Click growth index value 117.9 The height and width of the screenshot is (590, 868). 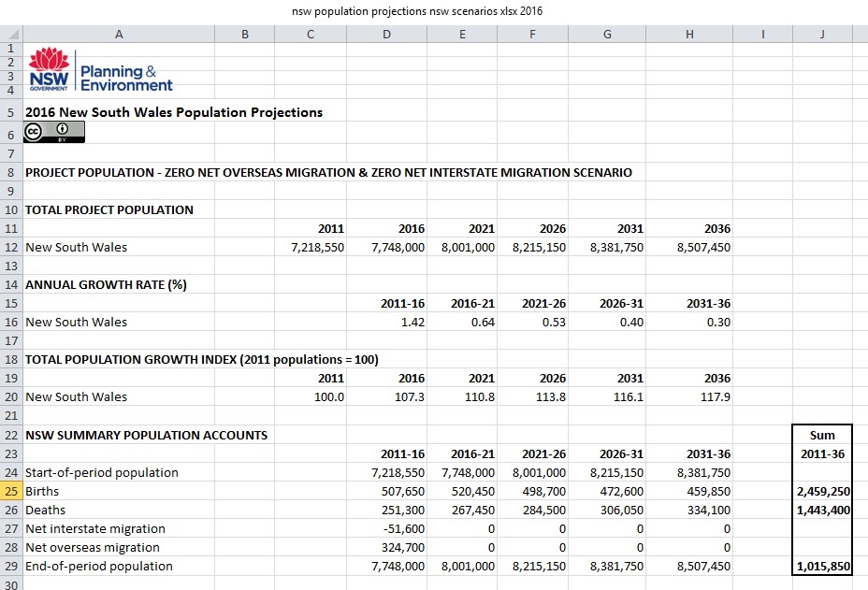coord(716,396)
